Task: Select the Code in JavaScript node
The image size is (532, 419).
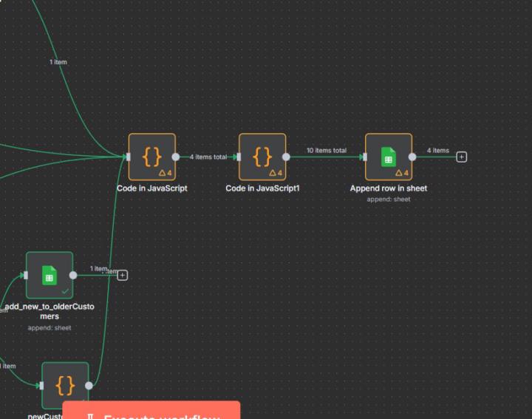Action: pyautogui.click(x=151, y=156)
